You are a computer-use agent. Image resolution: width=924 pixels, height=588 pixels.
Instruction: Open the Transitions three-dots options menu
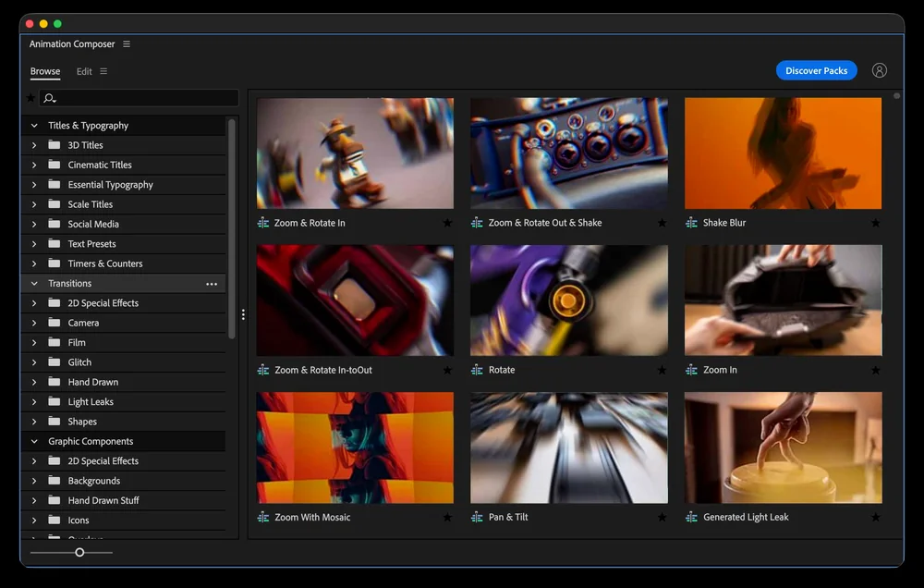point(212,284)
